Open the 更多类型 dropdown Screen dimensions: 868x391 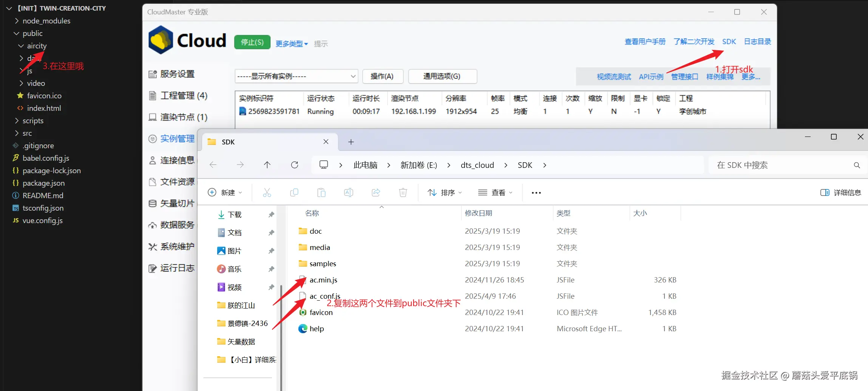point(292,44)
